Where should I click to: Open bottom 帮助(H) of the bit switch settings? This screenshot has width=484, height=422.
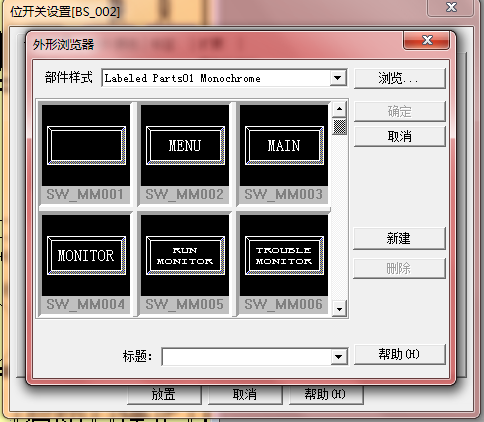coord(326,395)
